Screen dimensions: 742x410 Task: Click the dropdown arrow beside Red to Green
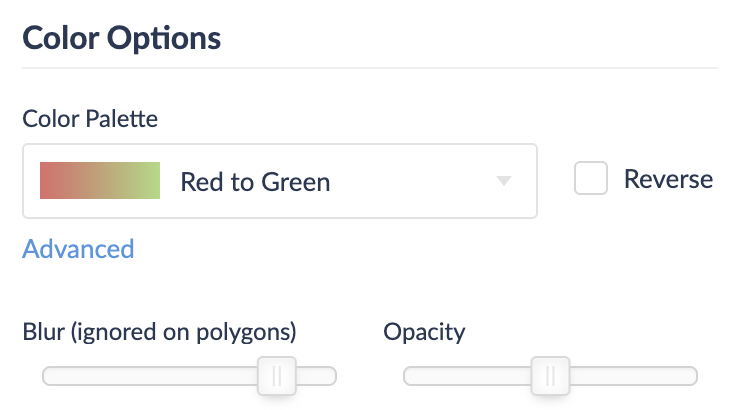[504, 181]
